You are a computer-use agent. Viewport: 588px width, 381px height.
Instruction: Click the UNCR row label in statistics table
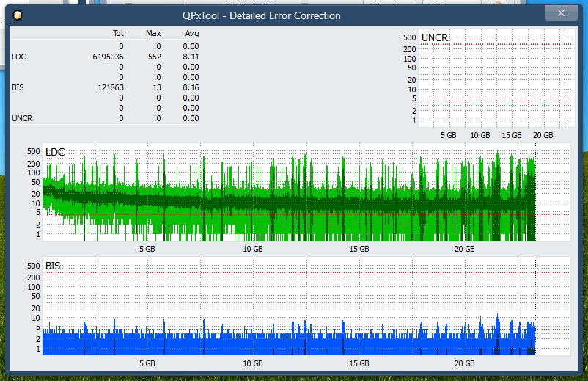(21, 118)
